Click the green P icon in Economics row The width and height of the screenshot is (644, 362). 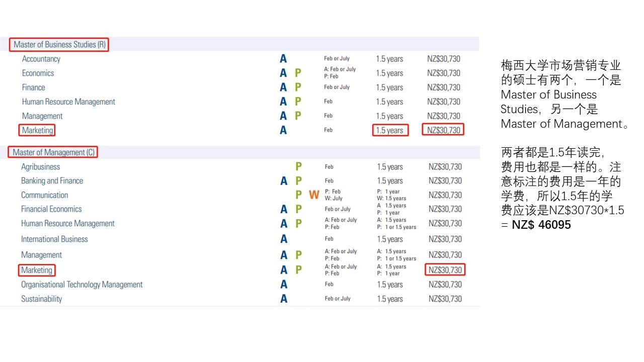pyautogui.click(x=298, y=73)
